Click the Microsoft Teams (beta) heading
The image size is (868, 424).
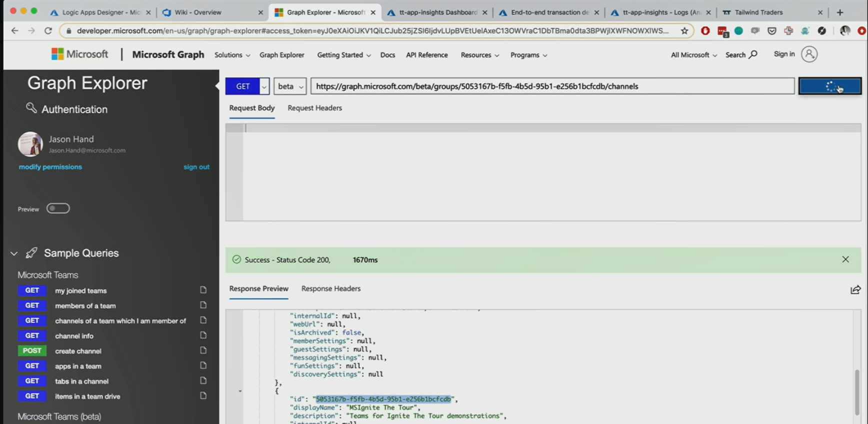pos(59,416)
